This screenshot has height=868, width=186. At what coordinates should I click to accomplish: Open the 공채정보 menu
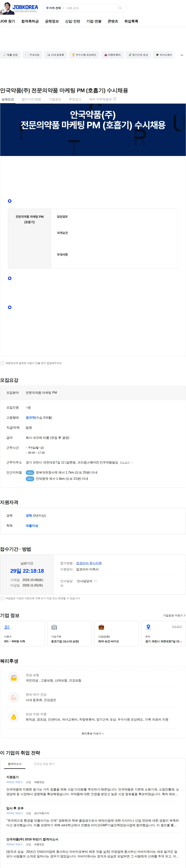click(x=52, y=21)
